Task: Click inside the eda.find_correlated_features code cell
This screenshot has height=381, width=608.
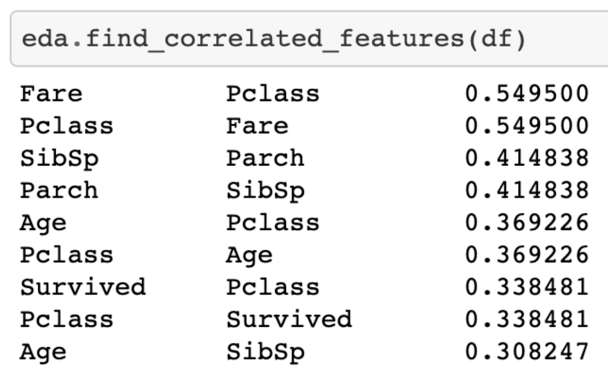Action: pyautogui.click(x=309, y=39)
